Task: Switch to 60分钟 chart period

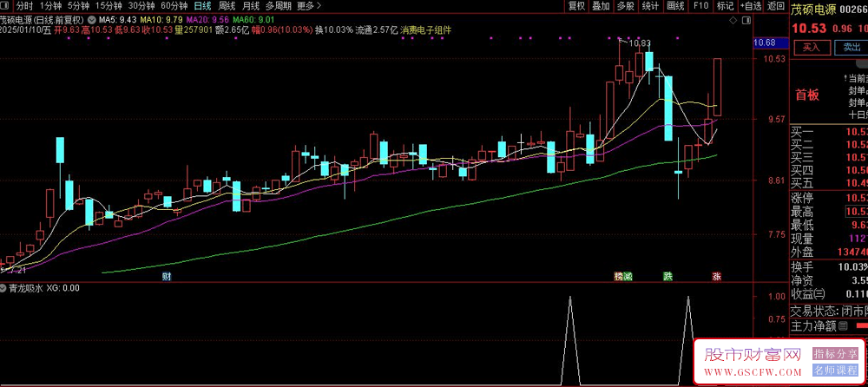Action: pos(174,6)
